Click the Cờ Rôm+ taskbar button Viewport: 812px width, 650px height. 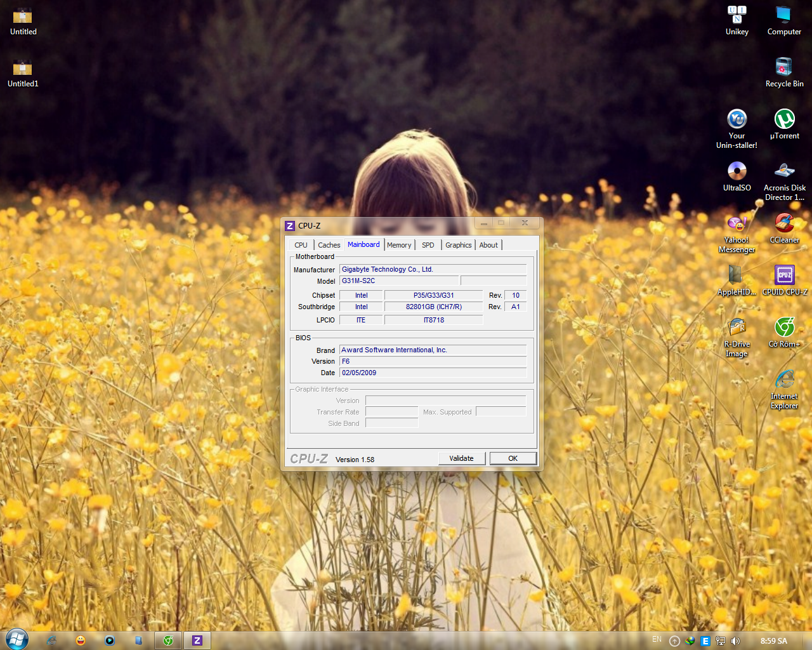coord(168,640)
